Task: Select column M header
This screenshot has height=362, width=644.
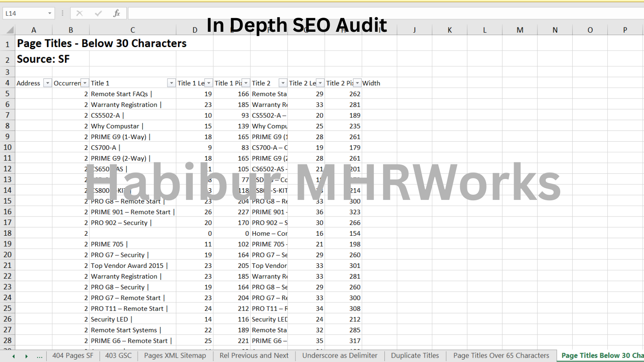Action: 520,30
